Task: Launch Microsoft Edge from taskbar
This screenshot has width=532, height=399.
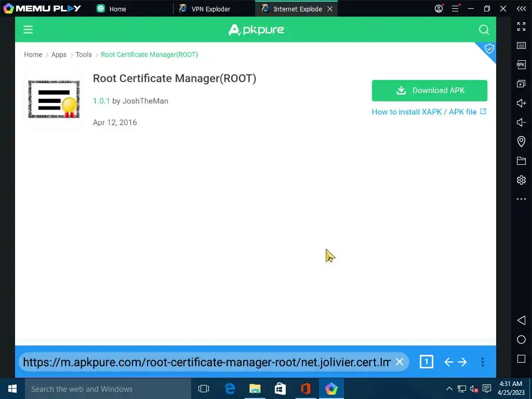Action: coord(230,389)
